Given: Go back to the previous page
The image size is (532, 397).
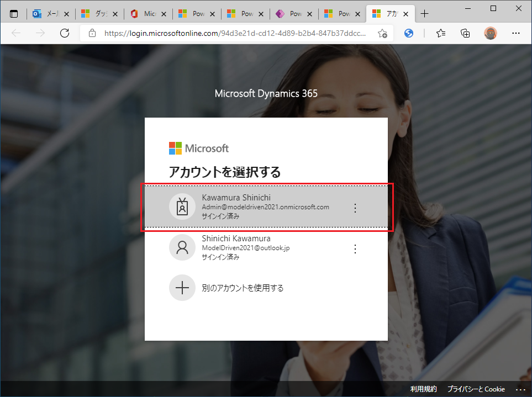Looking at the screenshot, I should coord(16,33).
